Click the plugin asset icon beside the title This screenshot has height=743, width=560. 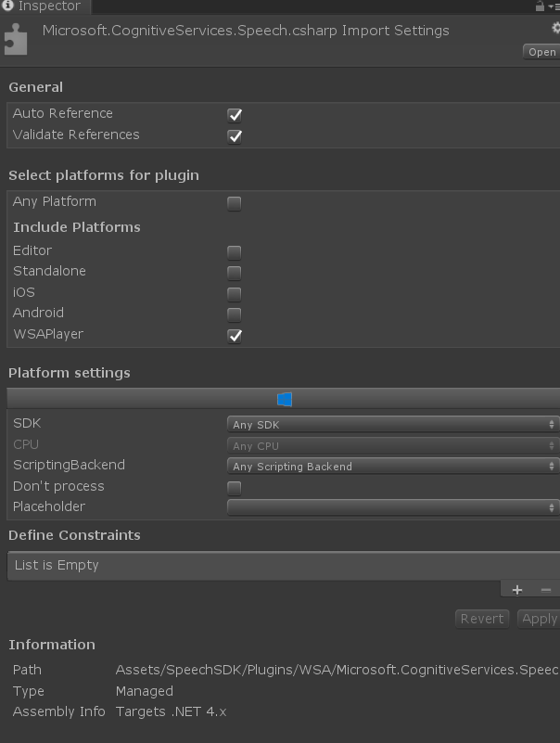(x=14, y=42)
